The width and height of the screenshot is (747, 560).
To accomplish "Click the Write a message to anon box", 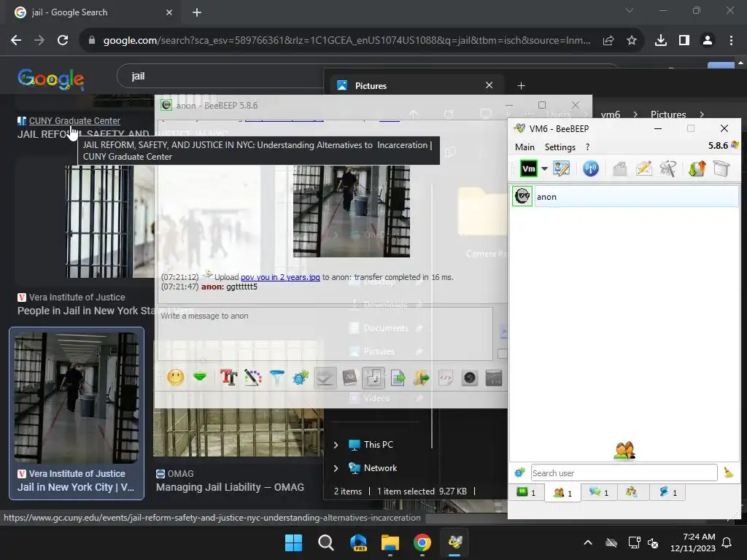I will click(325, 333).
